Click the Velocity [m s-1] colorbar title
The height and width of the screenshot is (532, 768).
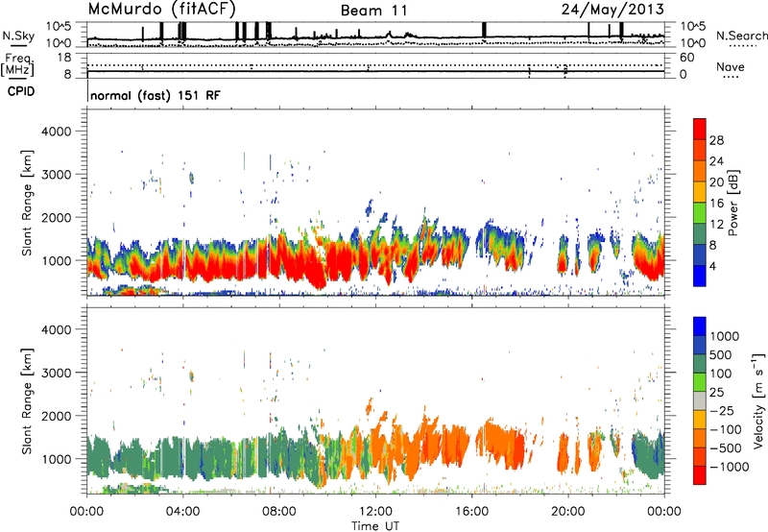pos(758,400)
